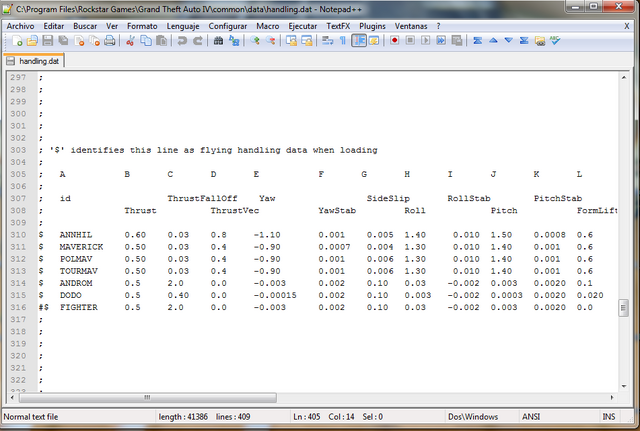Click the Redo arrow icon
640x431 pixels.
[x=198, y=40]
